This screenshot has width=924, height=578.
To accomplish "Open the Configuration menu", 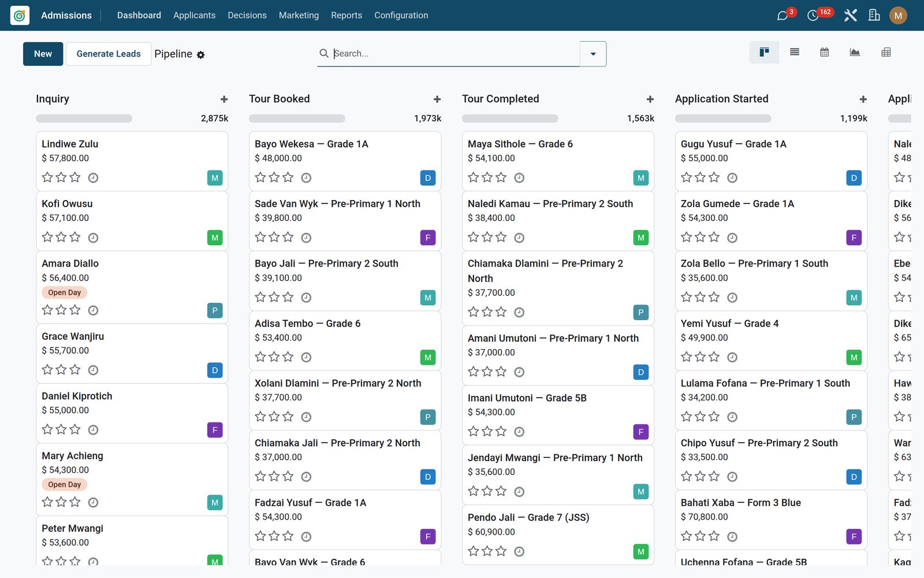I will (401, 16).
